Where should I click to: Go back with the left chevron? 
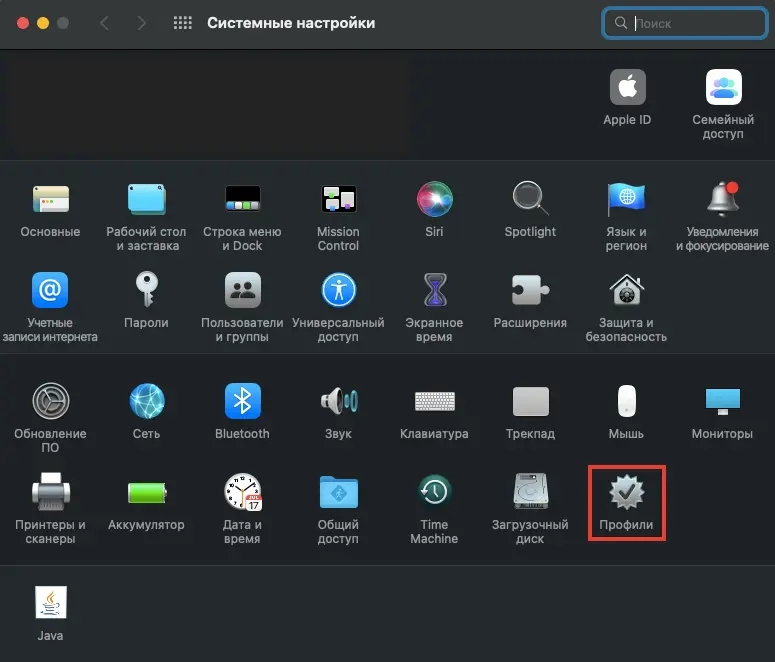[x=104, y=23]
